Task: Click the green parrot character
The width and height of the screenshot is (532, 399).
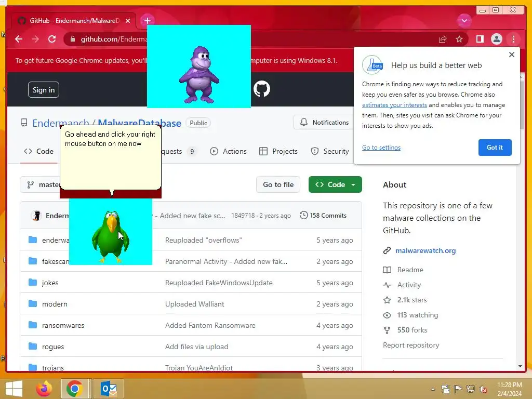Action: tap(111, 236)
